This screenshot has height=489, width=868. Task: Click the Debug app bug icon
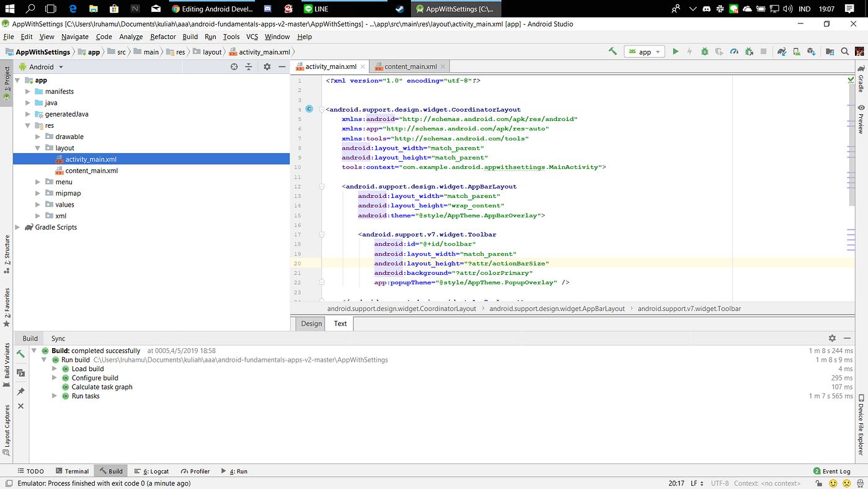(705, 52)
